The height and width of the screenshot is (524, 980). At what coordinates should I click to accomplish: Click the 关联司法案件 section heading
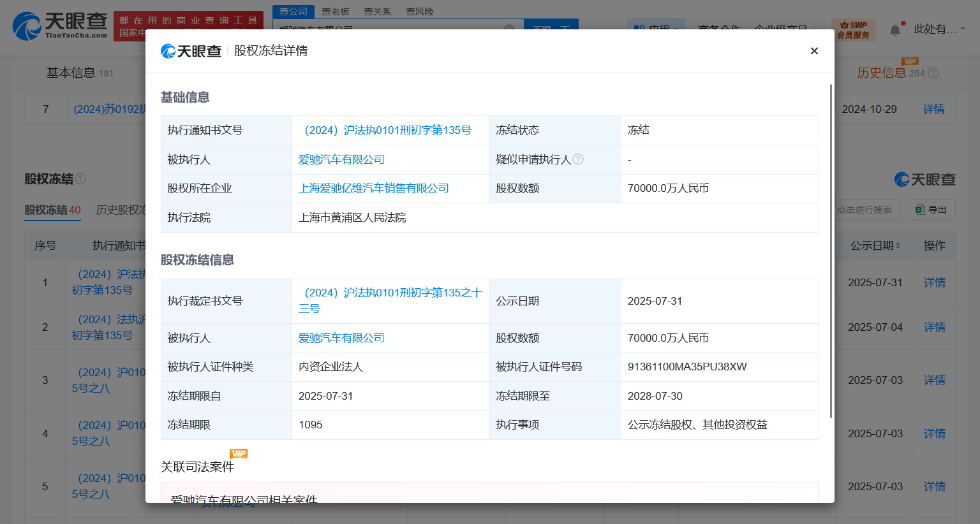[x=197, y=467]
